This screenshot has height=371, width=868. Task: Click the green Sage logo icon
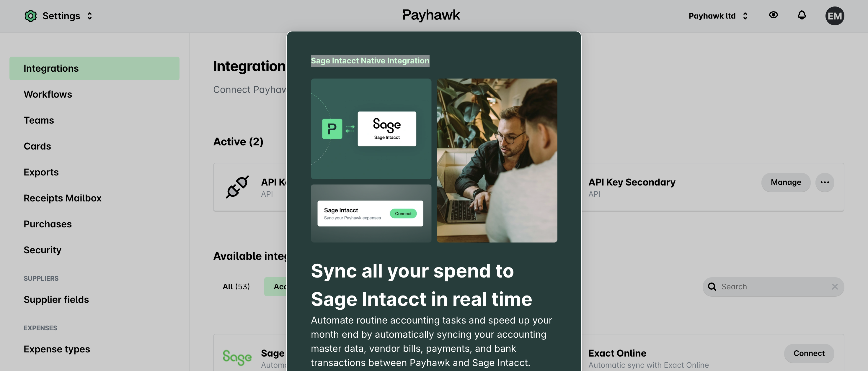coord(237,357)
